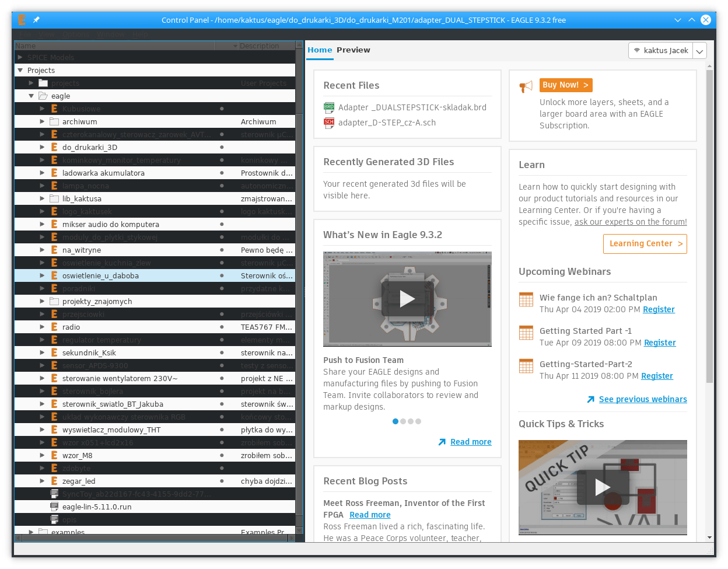Image resolution: width=728 pixels, height=569 pixels.
Task: Click the Name column sort arrow
Action: coord(235,46)
